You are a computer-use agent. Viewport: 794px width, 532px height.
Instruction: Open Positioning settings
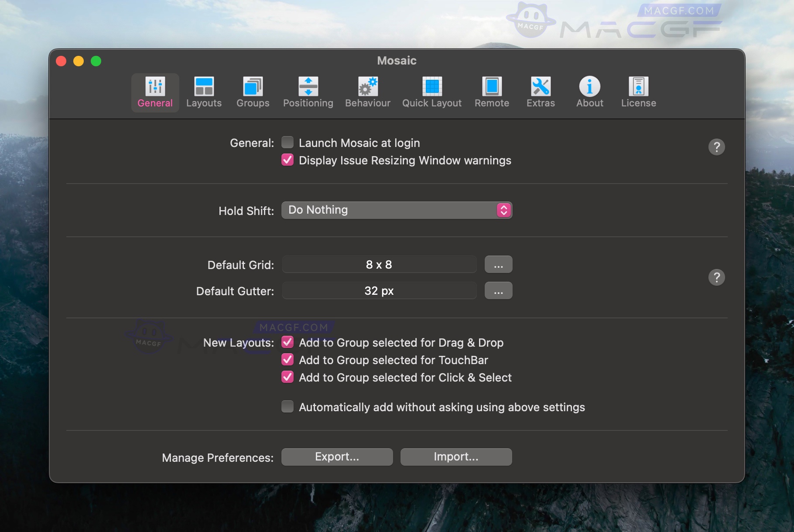click(x=308, y=92)
